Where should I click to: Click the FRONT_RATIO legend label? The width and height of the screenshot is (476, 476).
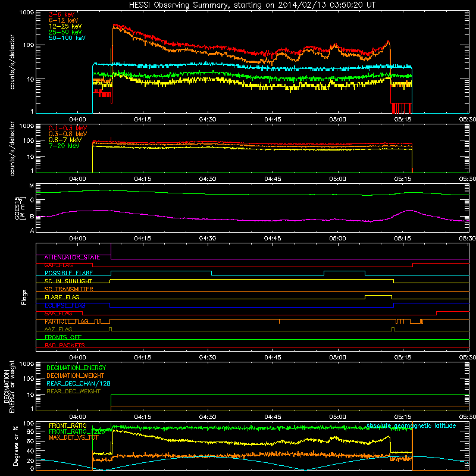click(68, 425)
